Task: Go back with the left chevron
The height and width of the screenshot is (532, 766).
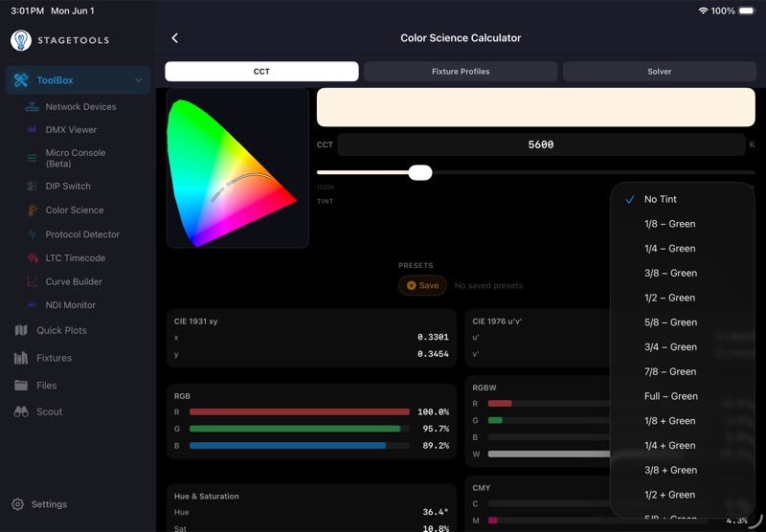Action: tap(175, 38)
